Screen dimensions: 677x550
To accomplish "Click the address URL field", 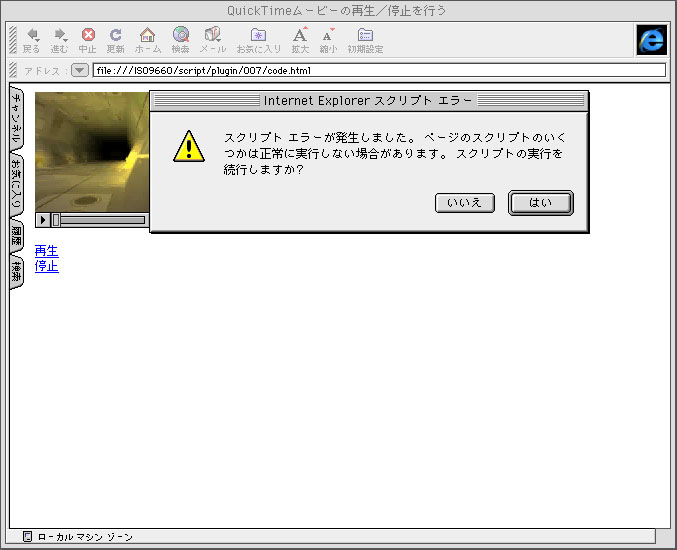I will pyautogui.click(x=379, y=70).
